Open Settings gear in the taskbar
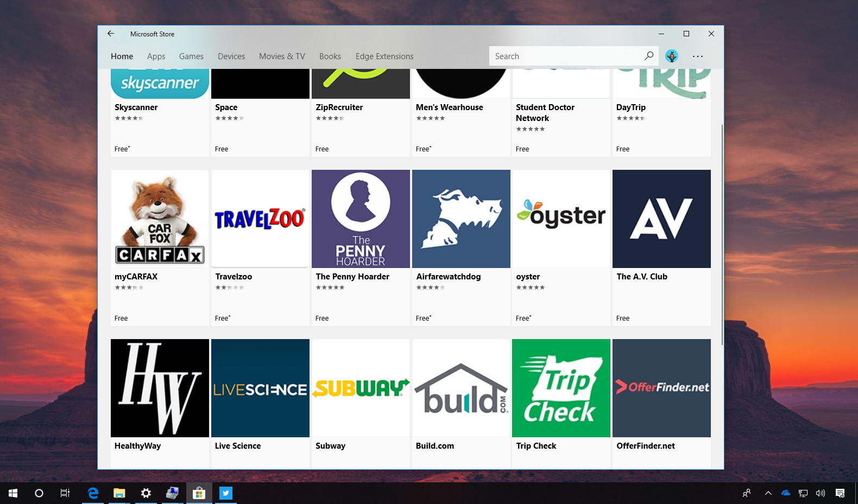The width and height of the screenshot is (858, 504). pos(146,493)
